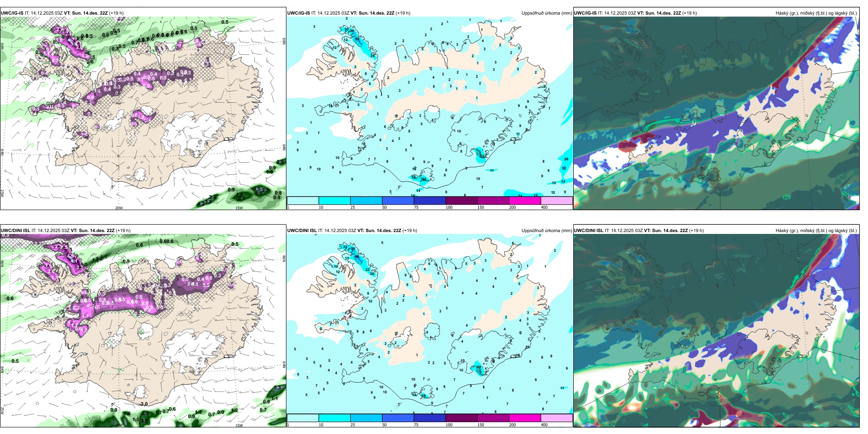Screen dimensions: 868x434
Task: Pick the light pink 400+ swatch in DINI ISL legend
Action: (x=557, y=418)
